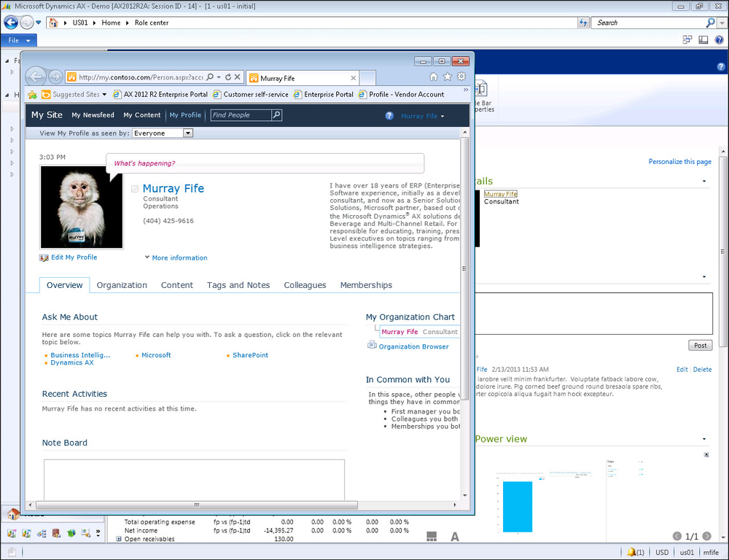Open the data-flow module icon in navigation pane
Image resolution: width=729 pixels, height=560 pixels.
tap(42, 534)
